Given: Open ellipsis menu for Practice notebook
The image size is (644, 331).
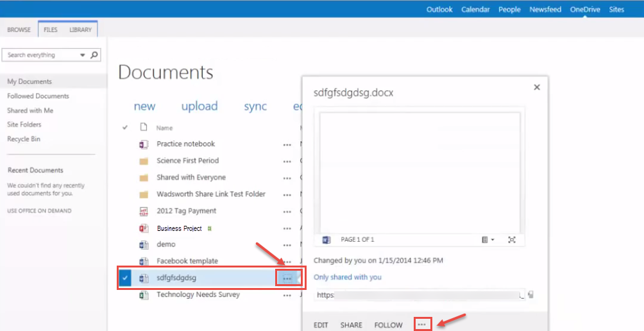Looking at the screenshot, I should click(287, 145).
